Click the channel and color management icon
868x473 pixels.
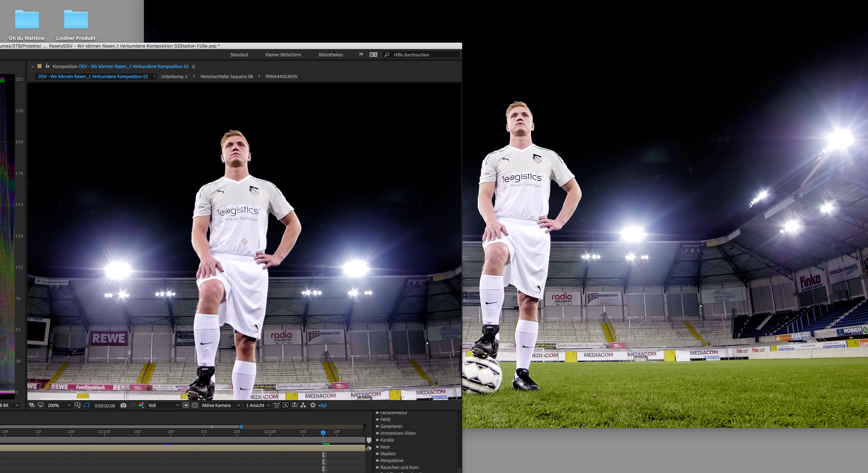(x=141, y=405)
